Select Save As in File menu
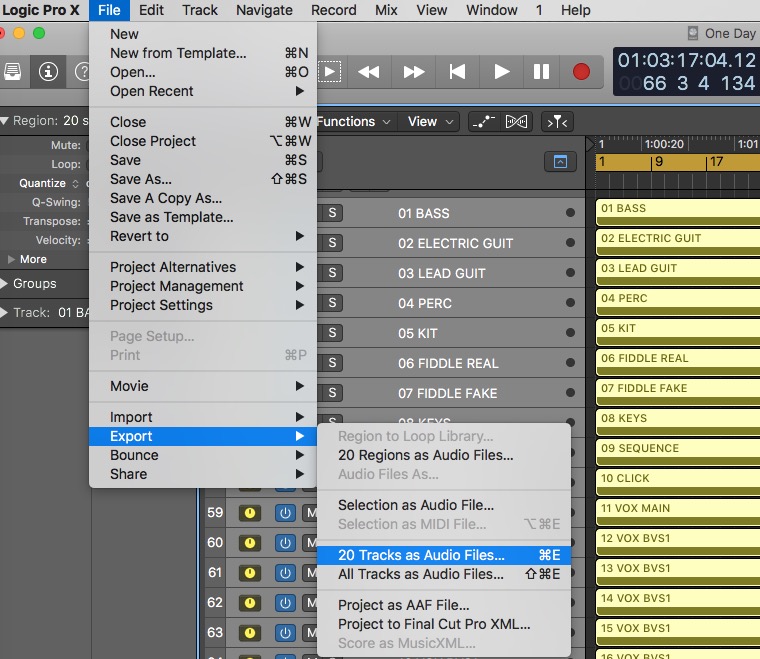Image resolution: width=760 pixels, height=659 pixels. coord(203,179)
